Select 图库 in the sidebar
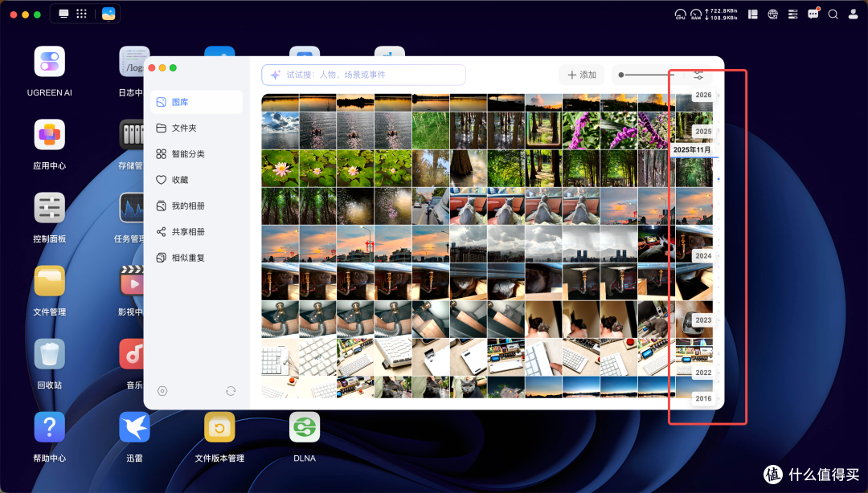868x493 pixels. (197, 102)
